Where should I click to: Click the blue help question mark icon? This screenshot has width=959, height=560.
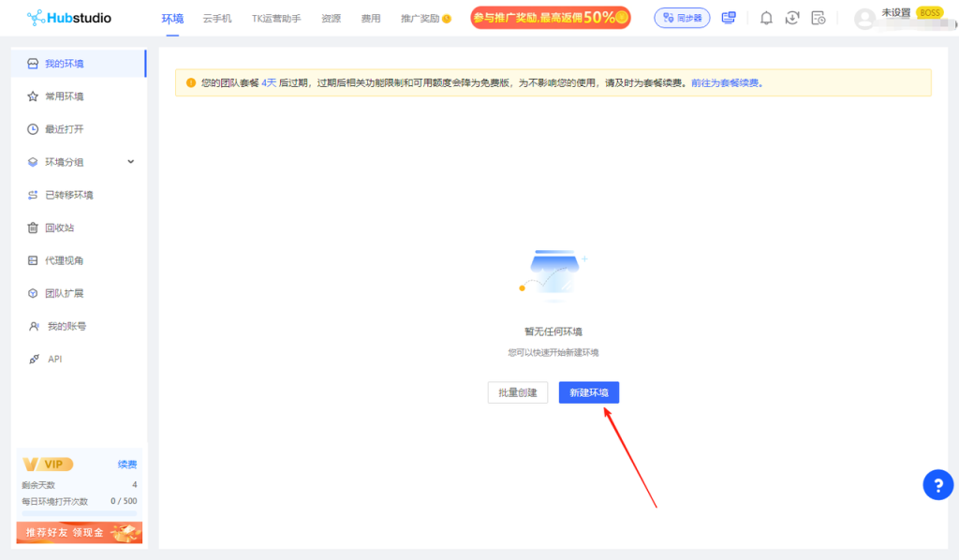click(937, 484)
